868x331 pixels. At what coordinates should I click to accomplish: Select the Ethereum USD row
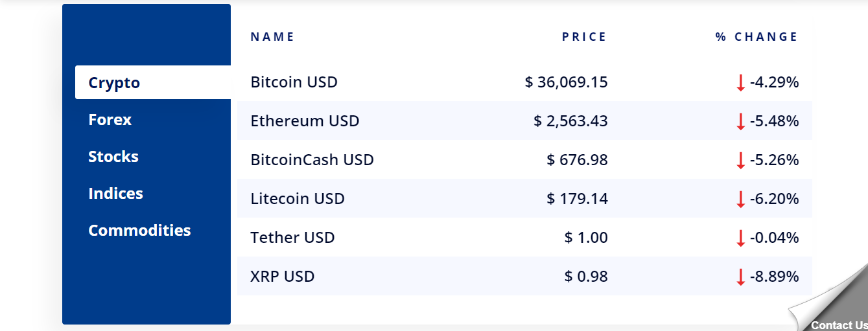coord(524,120)
